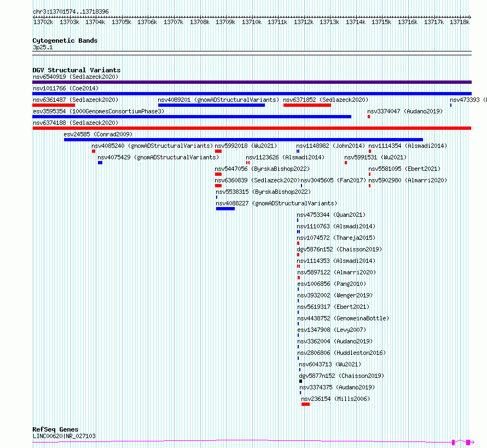Select the long red nsv6374188 bar
Screen dimensions: 487x448
tap(252, 128)
